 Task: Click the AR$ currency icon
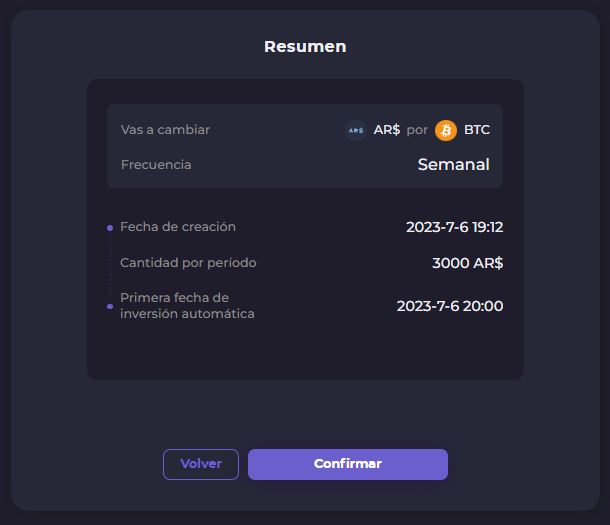tap(355, 130)
